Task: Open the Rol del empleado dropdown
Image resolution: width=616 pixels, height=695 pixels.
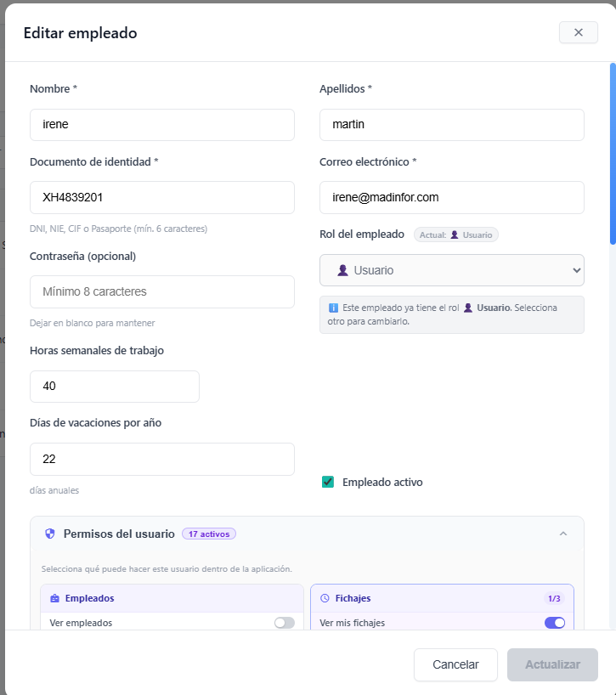Action: [x=451, y=269]
